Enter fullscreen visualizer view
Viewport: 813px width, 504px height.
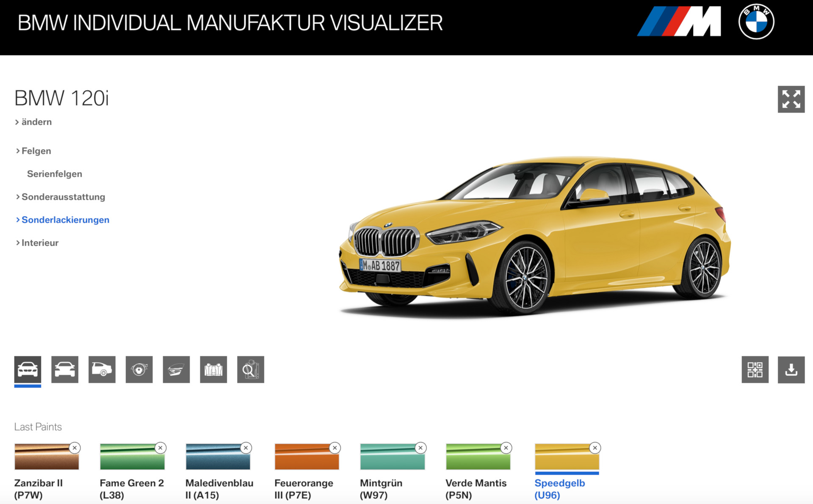791,99
